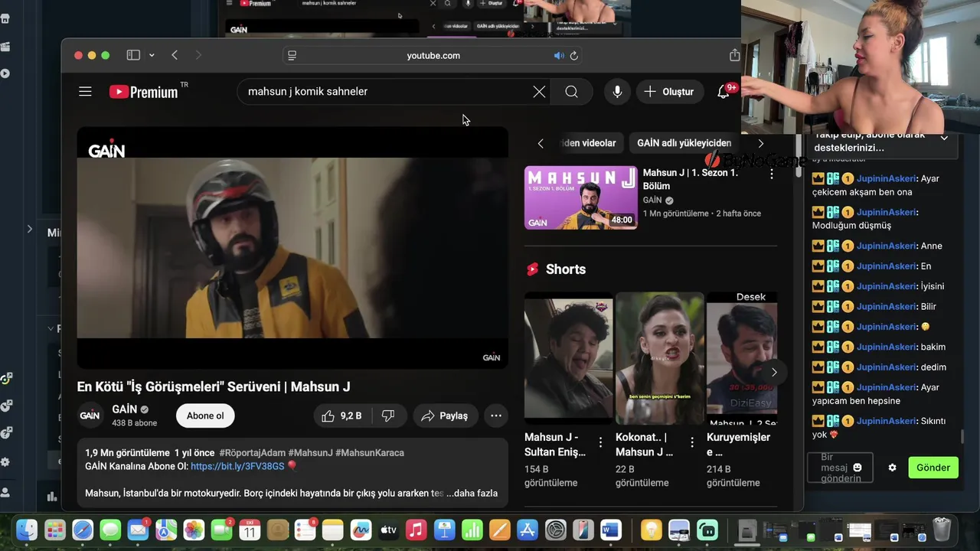Click the video title En Kötü İş Görüşmeleri
This screenshot has width=980, height=551.
click(214, 386)
